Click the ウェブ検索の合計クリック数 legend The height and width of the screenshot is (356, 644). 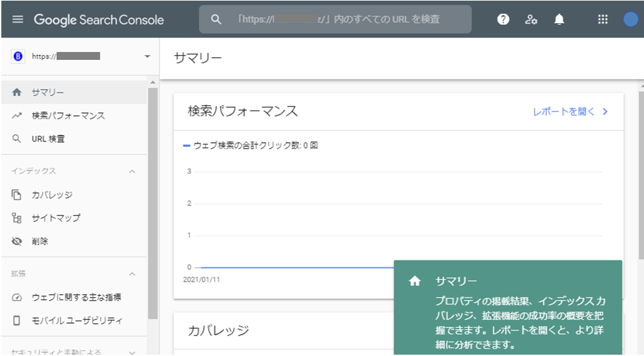pyautogui.click(x=250, y=145)
